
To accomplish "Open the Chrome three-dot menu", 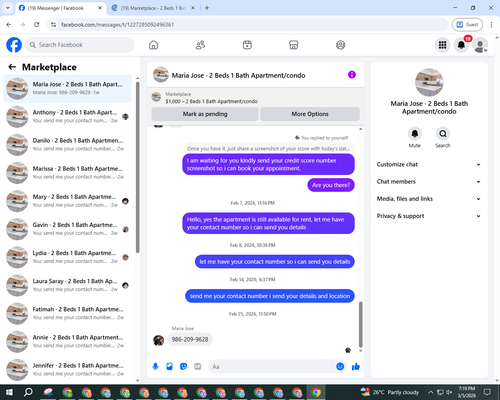I will pos(491,24).
